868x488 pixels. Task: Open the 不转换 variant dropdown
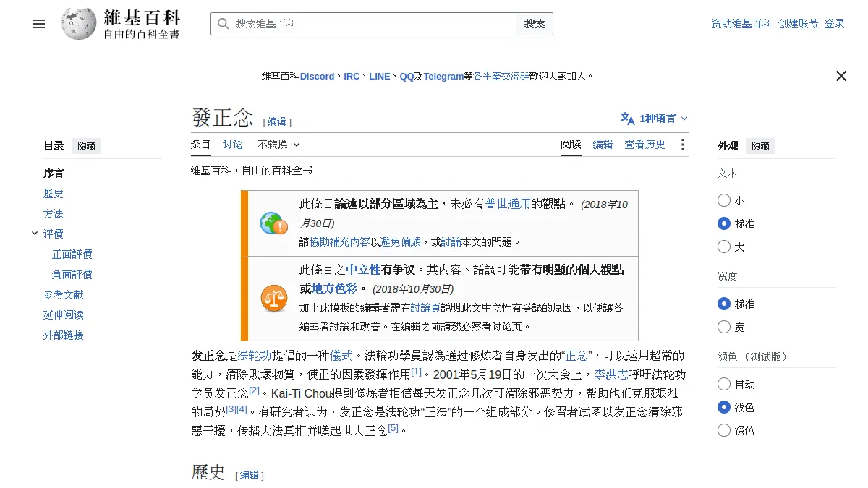(278, 145)
